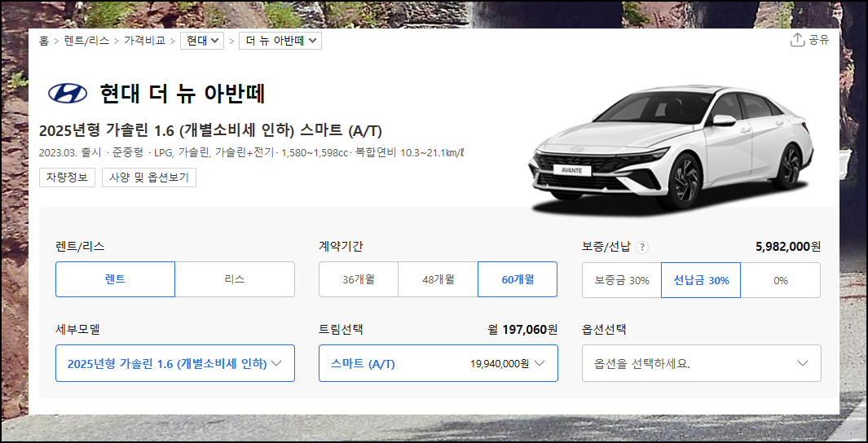The image size is (868, 443).
Task: Click the 복합연비 10.3~21.1km/ℓ spec text
Action: pos(409,152)
